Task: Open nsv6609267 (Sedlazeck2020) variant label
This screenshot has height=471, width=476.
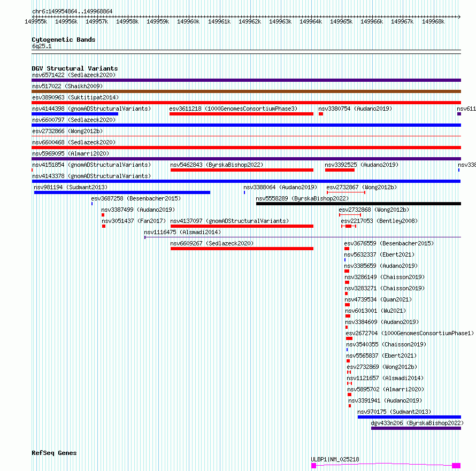Action: point(212,243)
